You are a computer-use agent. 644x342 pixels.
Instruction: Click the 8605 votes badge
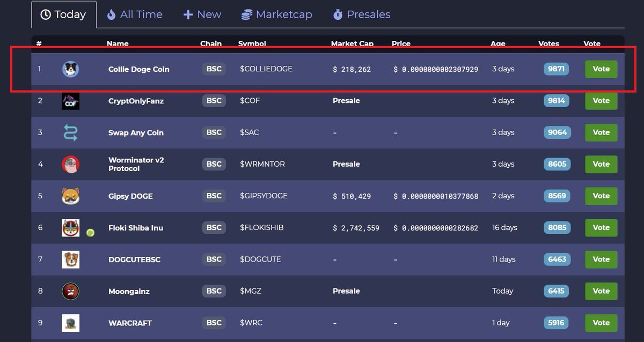pos(557,164)
